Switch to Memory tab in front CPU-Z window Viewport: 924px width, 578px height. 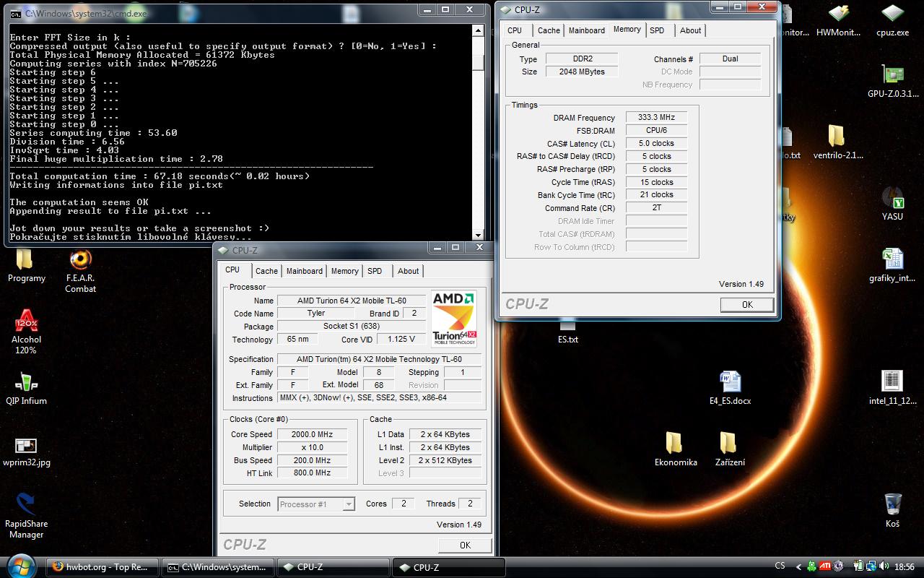click(x=344, y=271)
